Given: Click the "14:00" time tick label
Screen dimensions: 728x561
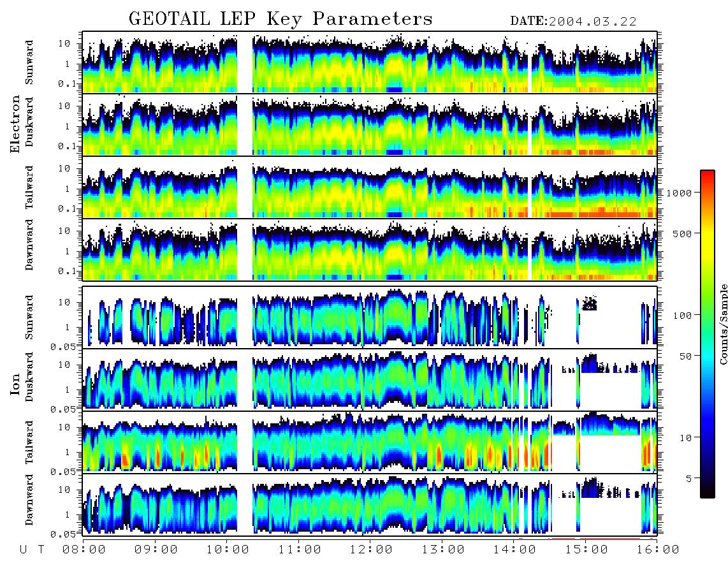Looking at the screenshot, I should pyautogui.click(x=515, y=550).
